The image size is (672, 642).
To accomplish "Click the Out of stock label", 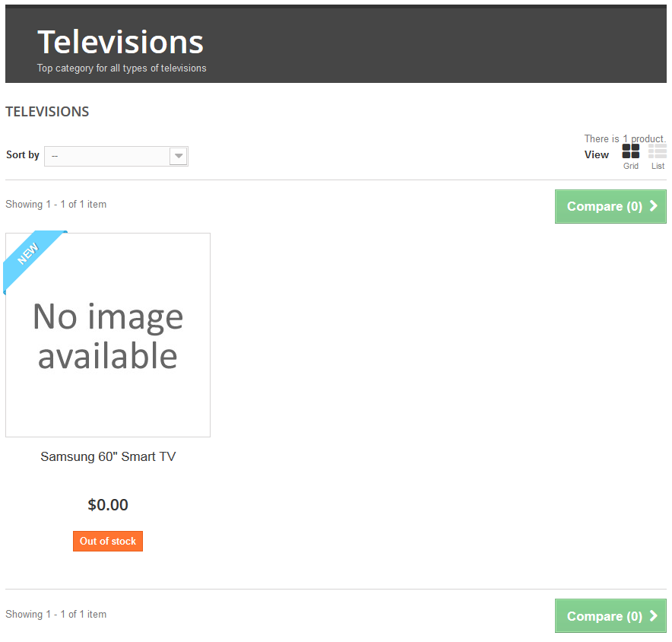I will pyautogui.click(x=108, y=542).
